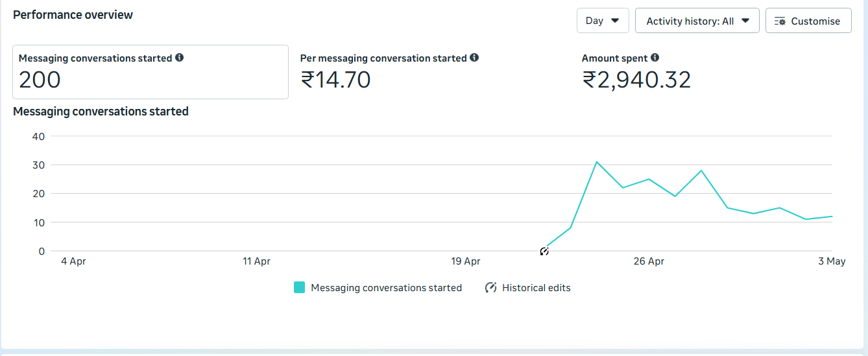Click the teal legend swatch
The image size is (868, 356).
299,287
